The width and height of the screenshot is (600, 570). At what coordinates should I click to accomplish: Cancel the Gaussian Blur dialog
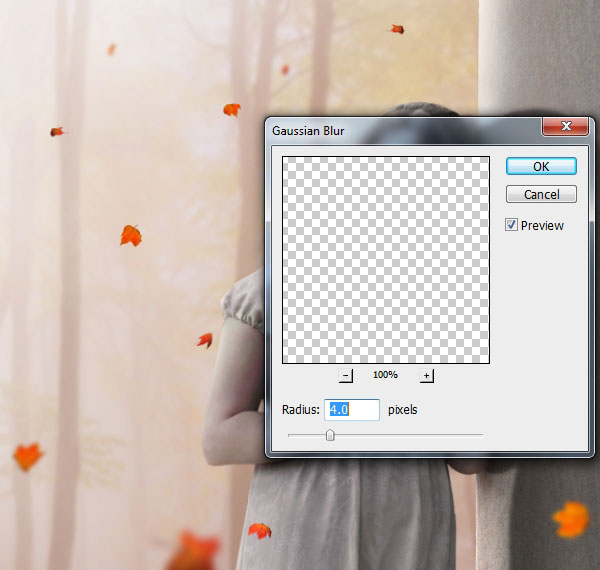541,194
